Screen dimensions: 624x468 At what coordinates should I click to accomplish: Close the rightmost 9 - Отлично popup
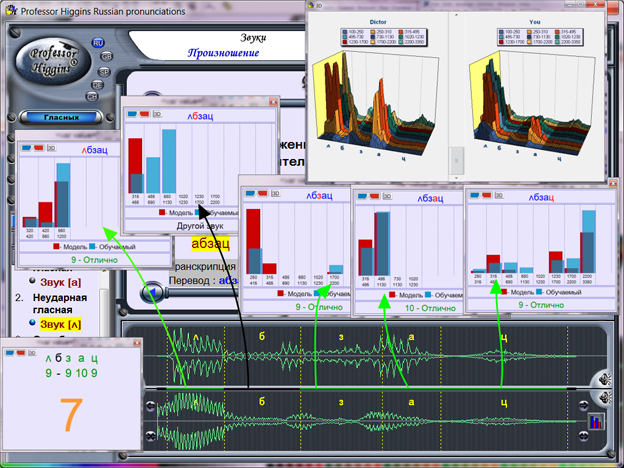point(613,183)
